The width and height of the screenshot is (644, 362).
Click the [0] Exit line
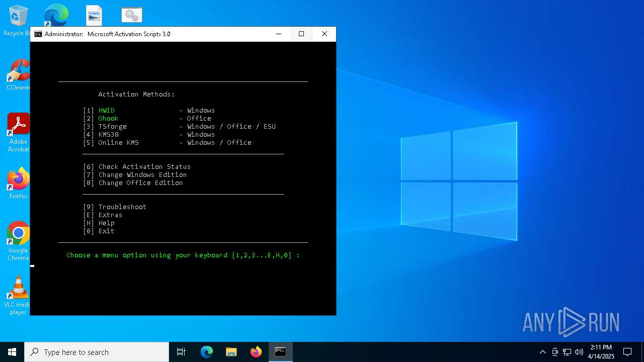point(99,231)
